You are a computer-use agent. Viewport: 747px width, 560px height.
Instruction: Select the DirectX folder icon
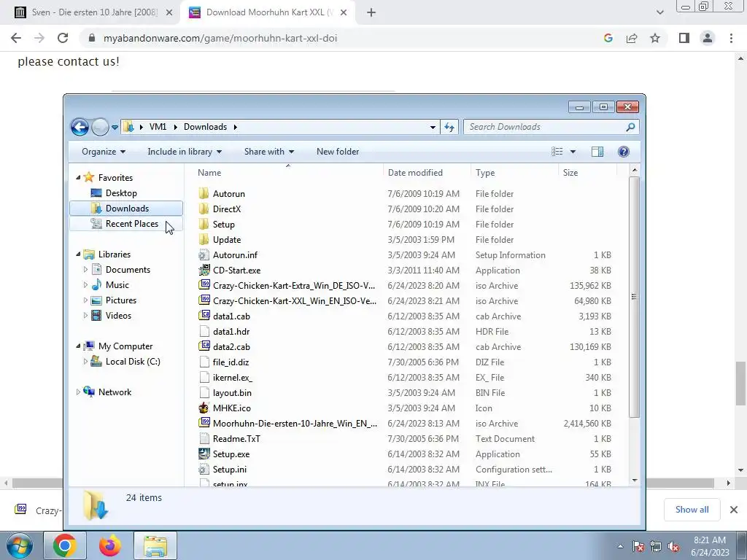(204, 209)
